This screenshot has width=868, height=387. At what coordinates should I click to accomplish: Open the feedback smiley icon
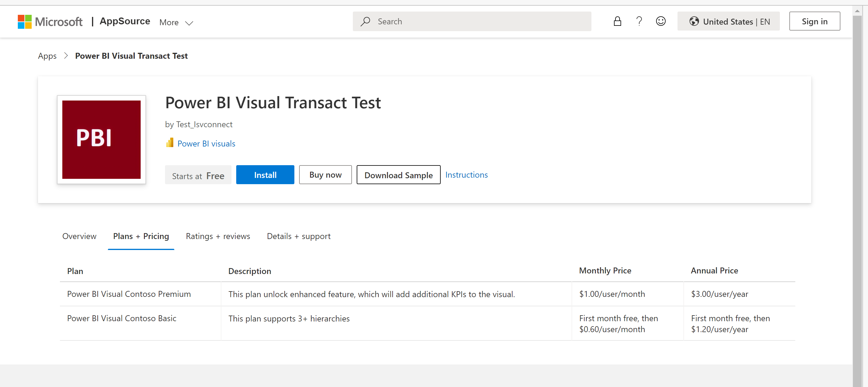click(x=661, y=21)
